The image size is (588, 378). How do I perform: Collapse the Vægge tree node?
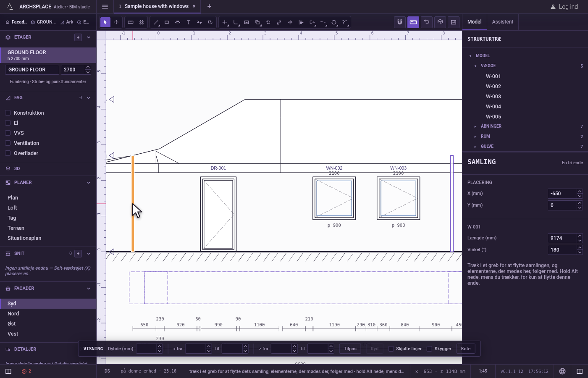[475, 66]
